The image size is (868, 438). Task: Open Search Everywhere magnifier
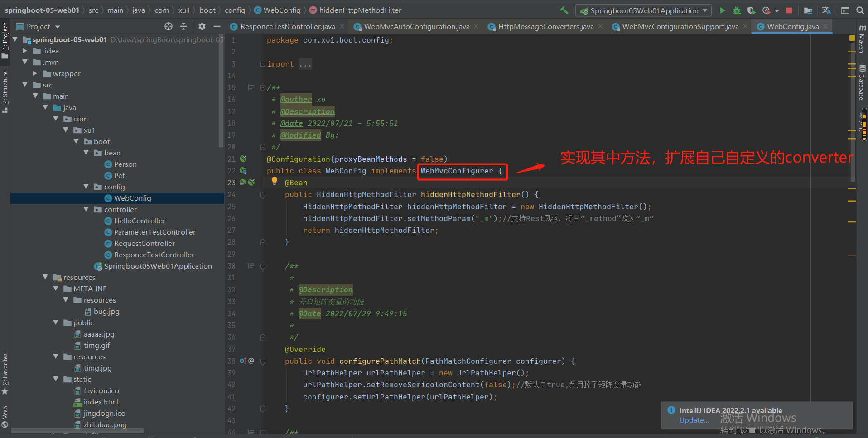click(860, 10)
